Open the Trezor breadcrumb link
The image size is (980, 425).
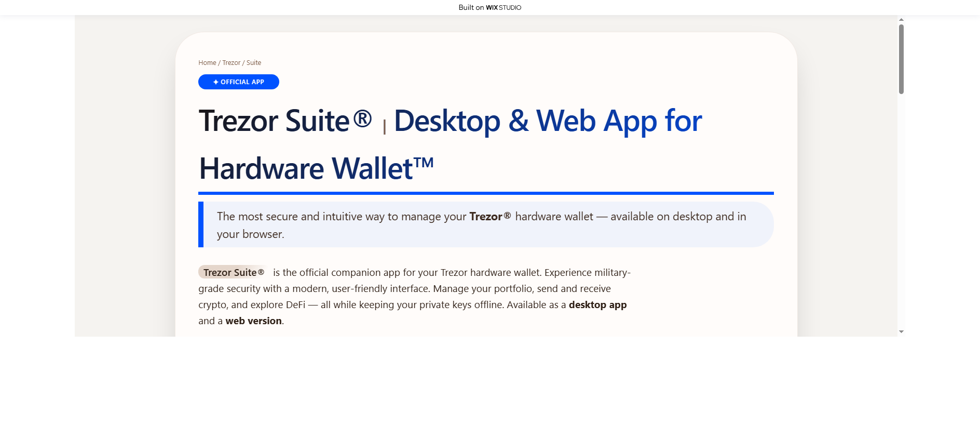[231, 63]
